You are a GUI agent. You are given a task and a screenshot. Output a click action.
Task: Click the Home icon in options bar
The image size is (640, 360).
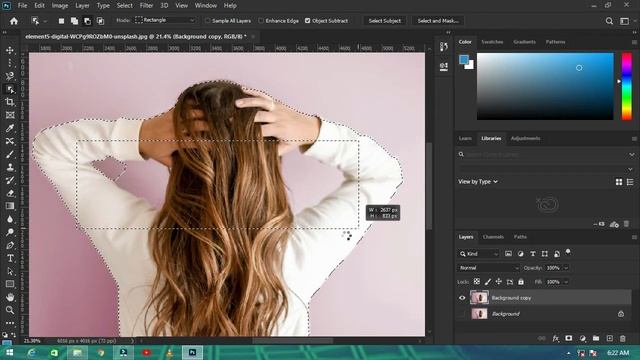(14, 21)
